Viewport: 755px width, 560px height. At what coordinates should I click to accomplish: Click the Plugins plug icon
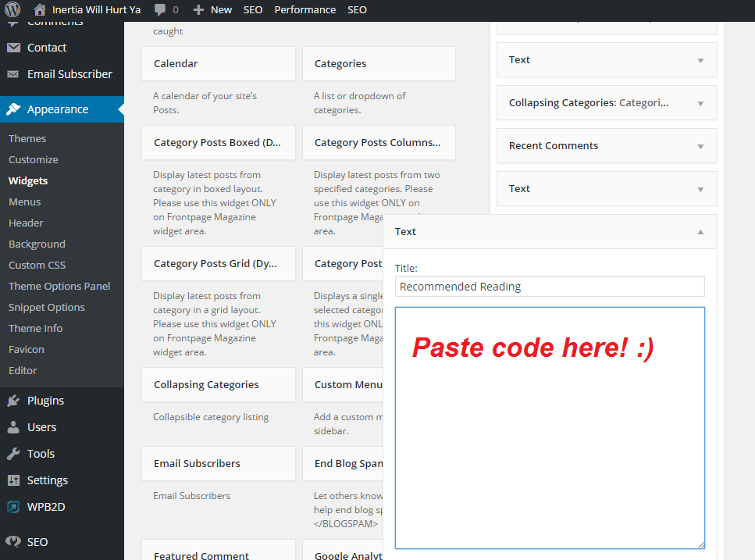coord(13,400)
